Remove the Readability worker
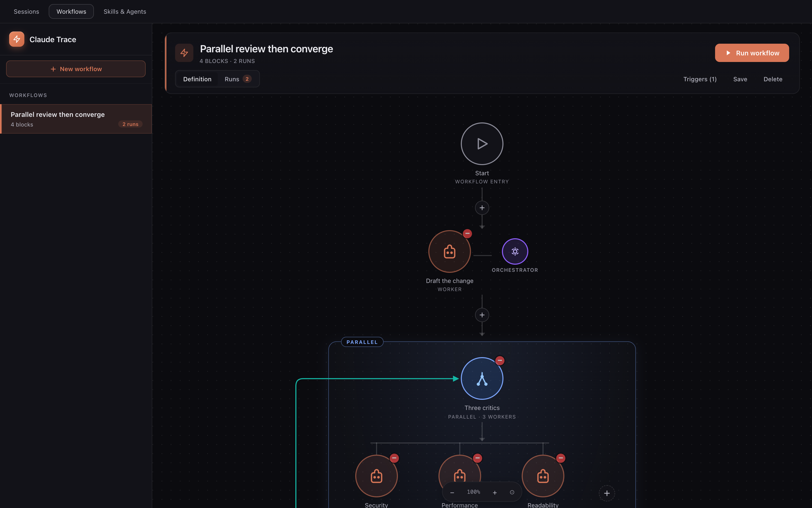 pos(560,458)
